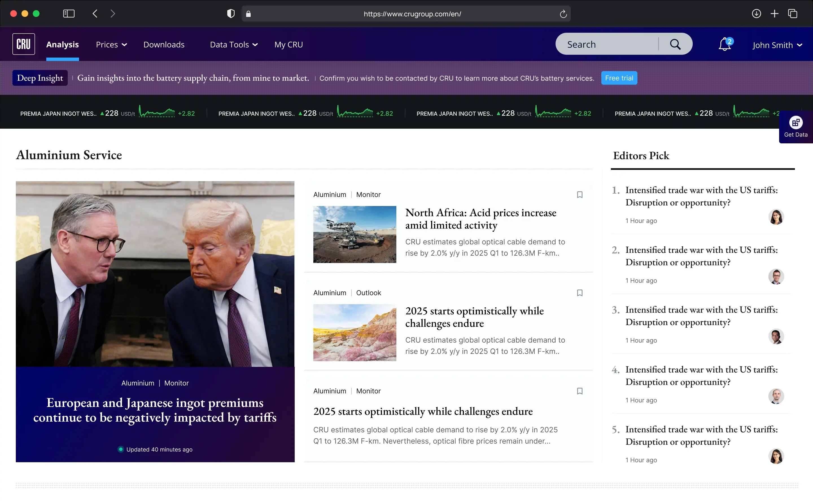Click the featured politicians photo
The width and height of the screenshot is (813, 504).
155,274
